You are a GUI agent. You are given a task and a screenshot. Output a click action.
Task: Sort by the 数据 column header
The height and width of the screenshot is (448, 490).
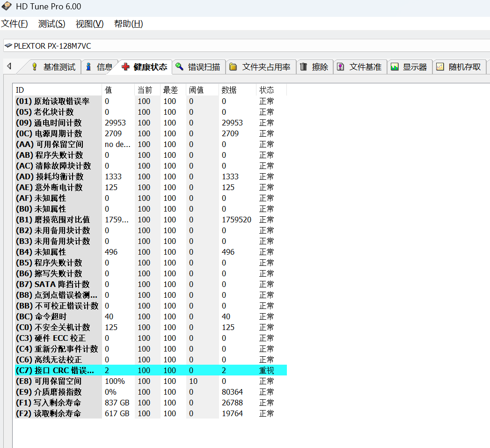(x=237, y=90)
